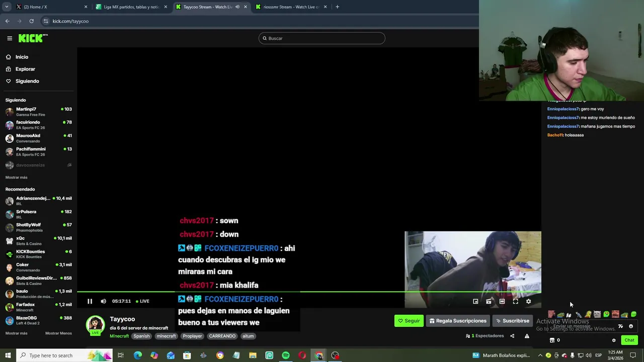Screen dimensions: 644x362
Task: Open player settings gear
Action: 528,301
